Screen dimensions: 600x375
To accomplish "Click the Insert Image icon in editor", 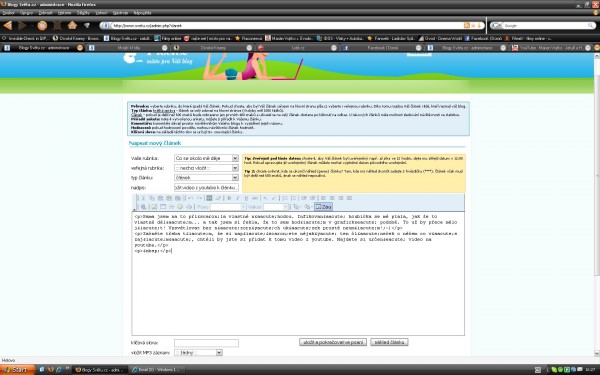I will (x=153, y=207).
